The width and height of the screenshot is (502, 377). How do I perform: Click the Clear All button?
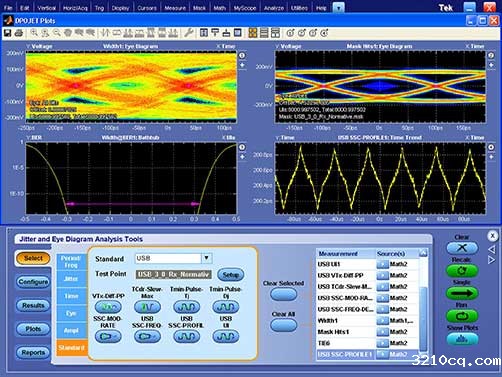pyautogui.click(x=283, y=325)
